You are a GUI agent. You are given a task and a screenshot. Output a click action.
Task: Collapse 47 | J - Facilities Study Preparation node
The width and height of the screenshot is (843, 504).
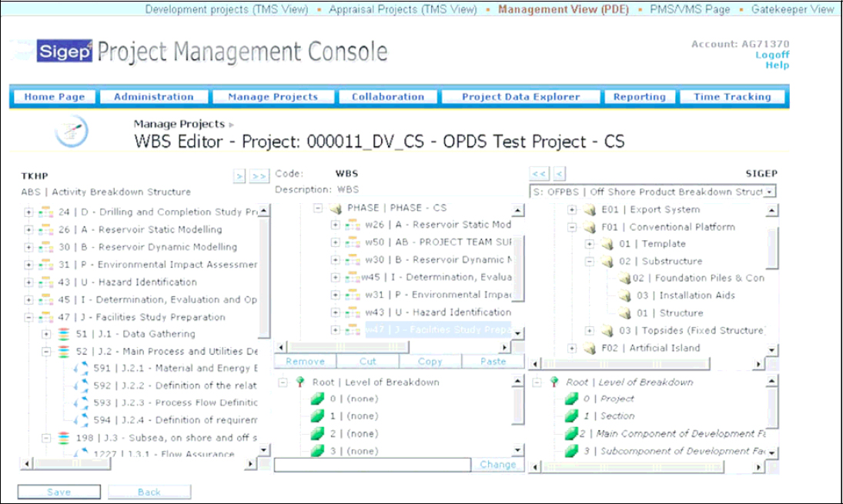click(28, 318)
